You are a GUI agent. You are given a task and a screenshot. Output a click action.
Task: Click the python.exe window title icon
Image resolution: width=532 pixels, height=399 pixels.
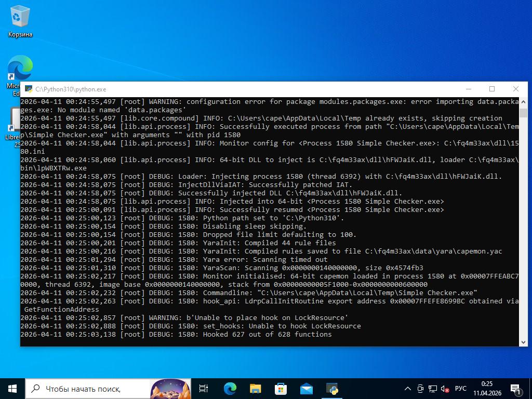(x=28, y=89)
